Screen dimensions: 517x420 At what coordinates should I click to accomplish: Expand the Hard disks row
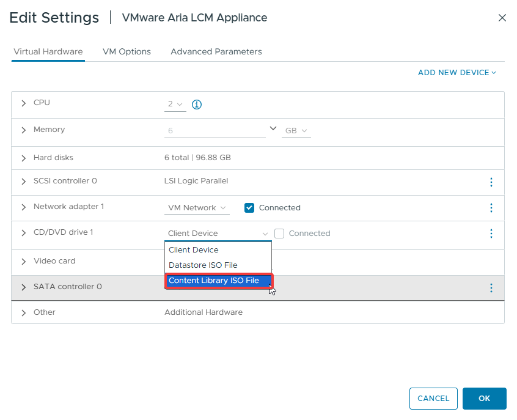[x=23, y=158]
